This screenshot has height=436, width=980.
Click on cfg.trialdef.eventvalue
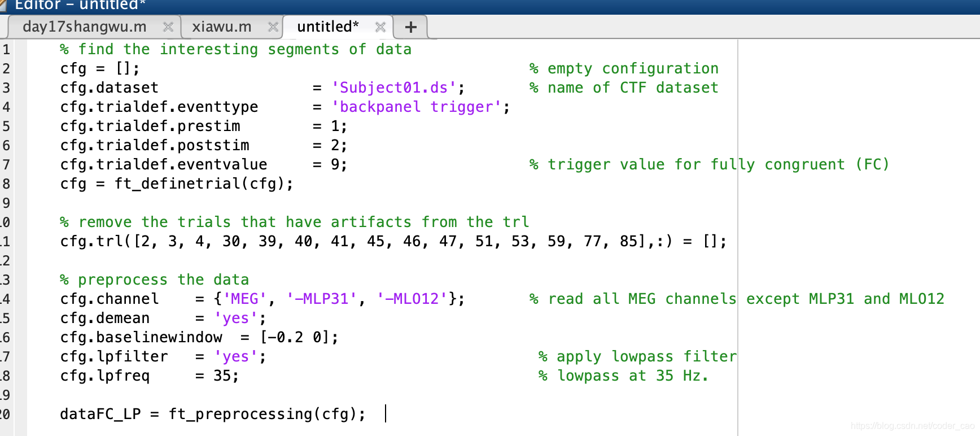[x=164, y=164]
